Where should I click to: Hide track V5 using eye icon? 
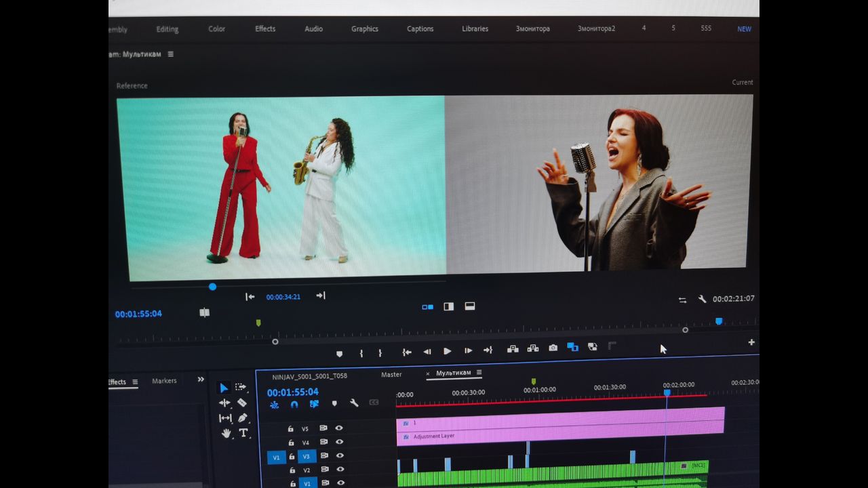[x=339, y=428]
